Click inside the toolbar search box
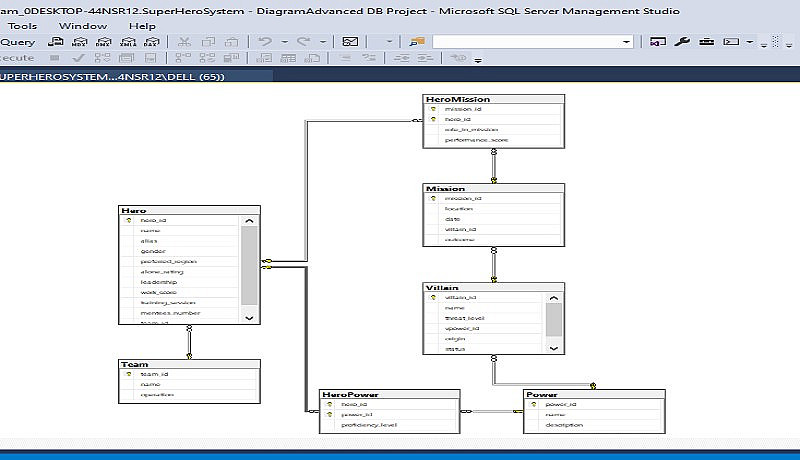 pyautogui.click(x=526, y=42)
